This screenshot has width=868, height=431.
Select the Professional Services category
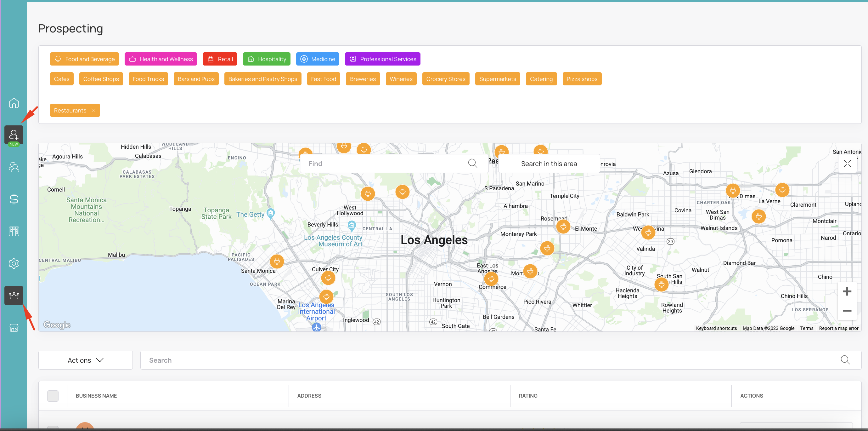pos(382,59)
